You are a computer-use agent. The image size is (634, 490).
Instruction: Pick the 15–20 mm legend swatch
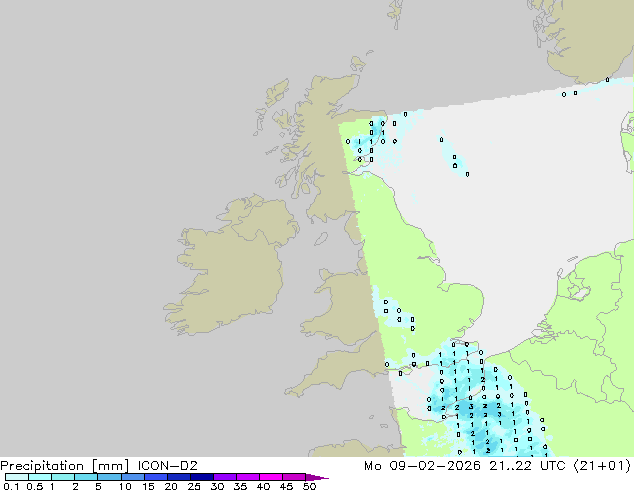click(x=155, y=477)
